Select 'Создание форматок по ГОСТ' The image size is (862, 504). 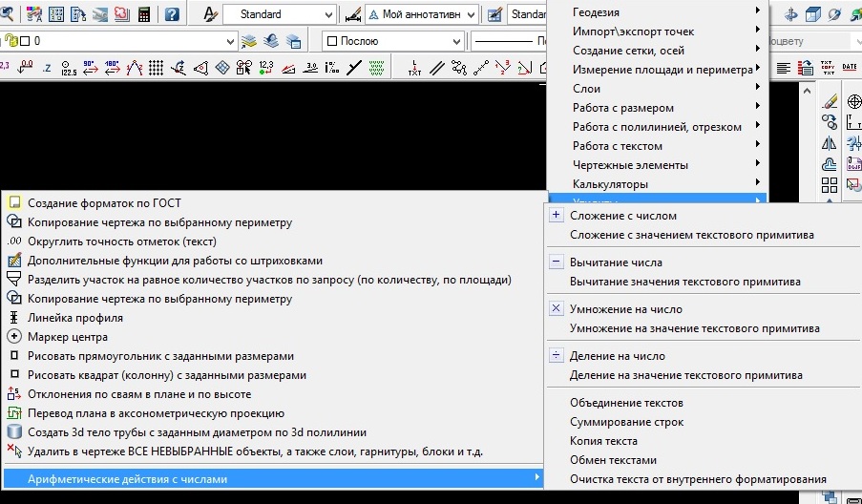104,202
